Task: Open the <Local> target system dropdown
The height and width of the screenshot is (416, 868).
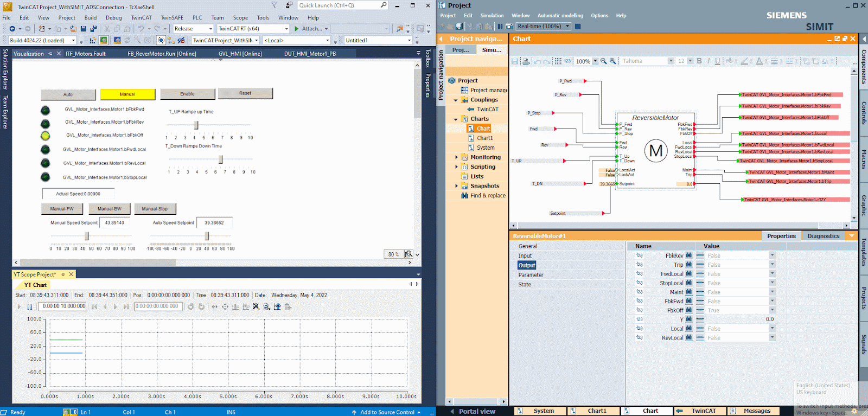Action: (327, 41)
